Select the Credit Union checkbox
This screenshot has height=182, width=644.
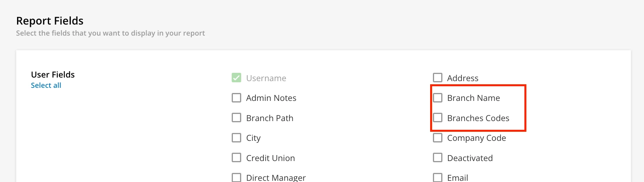click(x=236, y=158)
